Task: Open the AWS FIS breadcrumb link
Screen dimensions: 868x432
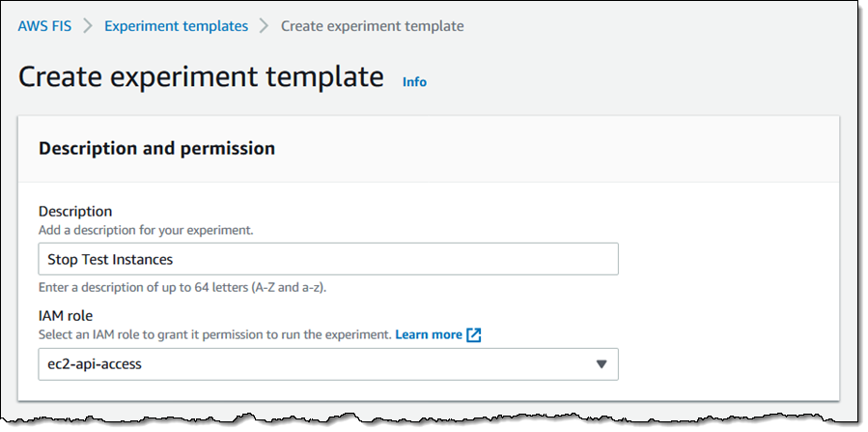Action: point(44,26)
